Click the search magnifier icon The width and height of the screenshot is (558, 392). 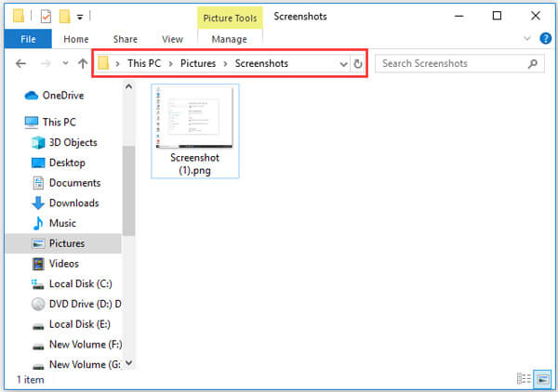click(533, 64)
